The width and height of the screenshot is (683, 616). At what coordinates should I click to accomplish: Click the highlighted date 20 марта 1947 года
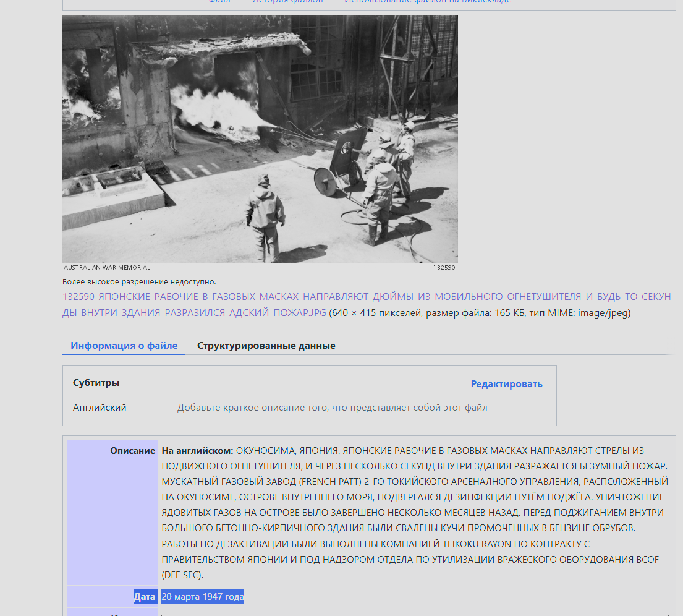coord(203,597)
